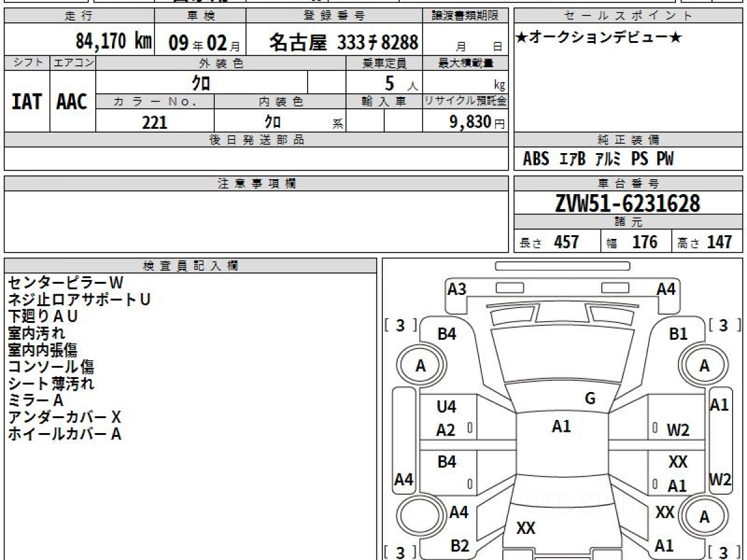Select the B2 mark on the car diagram
The image size is (747, 560).
pos(459,546)
